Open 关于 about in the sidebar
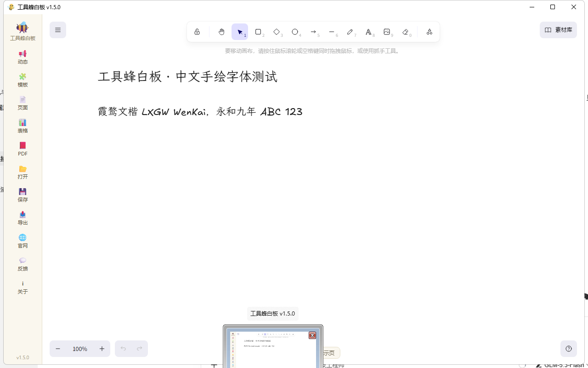Viewport: 588px width, 368px height. 23,287
